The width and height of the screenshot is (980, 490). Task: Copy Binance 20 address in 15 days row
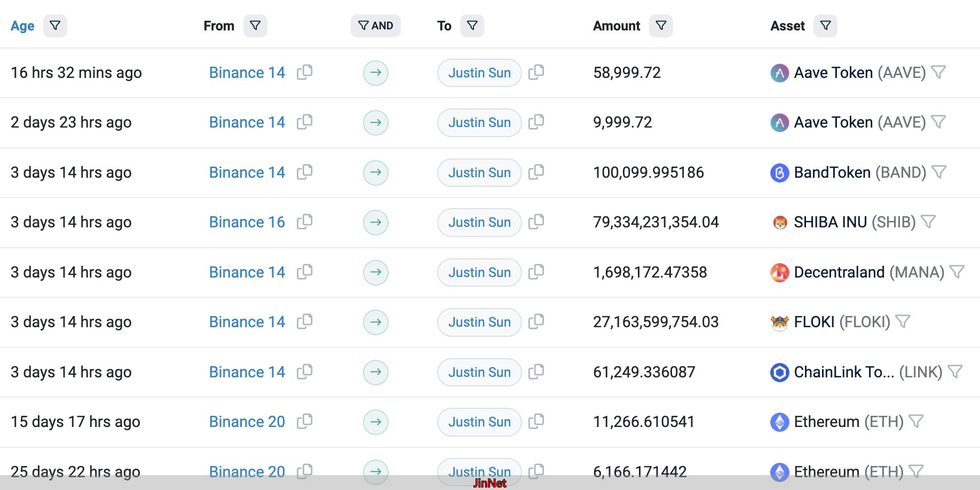[304, 421]
